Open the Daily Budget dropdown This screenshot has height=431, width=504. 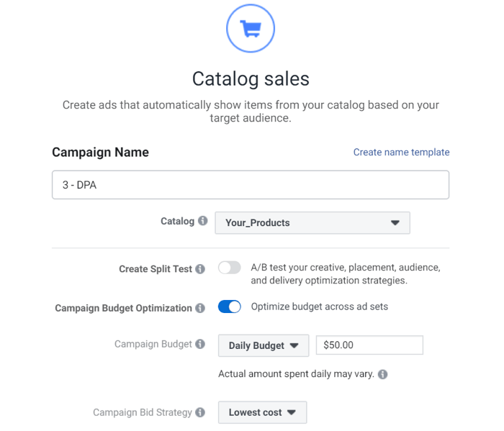264,345
